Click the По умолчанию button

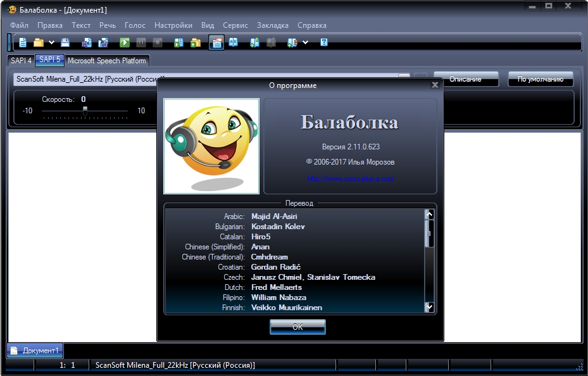pyautogui.click(x=541, y=79)
